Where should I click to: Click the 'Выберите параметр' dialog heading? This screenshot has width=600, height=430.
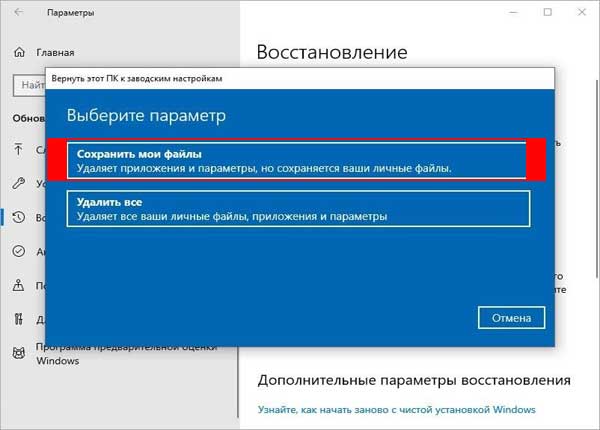point(146,116)
